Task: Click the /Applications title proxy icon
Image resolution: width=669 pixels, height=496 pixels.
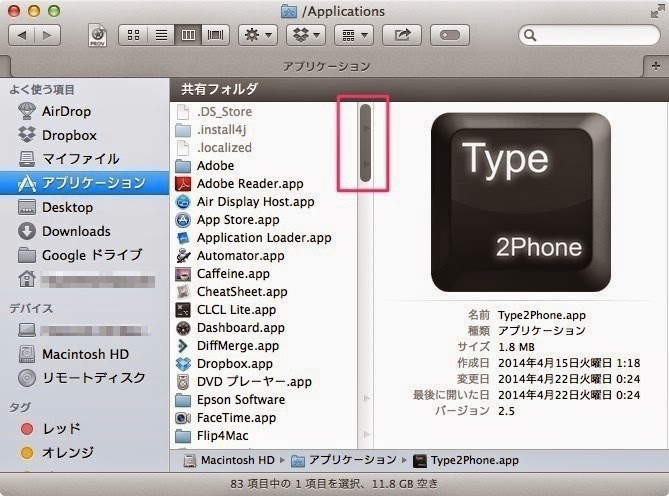Action: [x=289, y=12]
